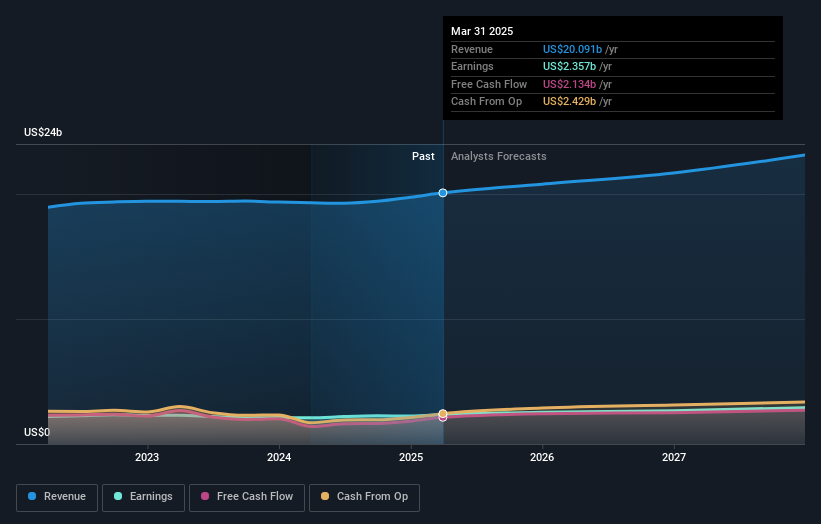821x524 pixels.
Task: Click the Analysts Forecasts label
Action: click(498, 157)
